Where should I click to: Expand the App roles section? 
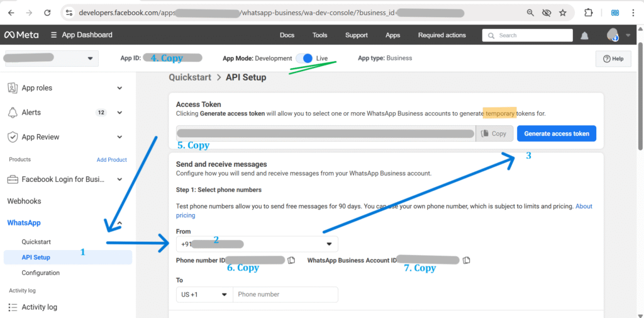(x=119, y=88)
